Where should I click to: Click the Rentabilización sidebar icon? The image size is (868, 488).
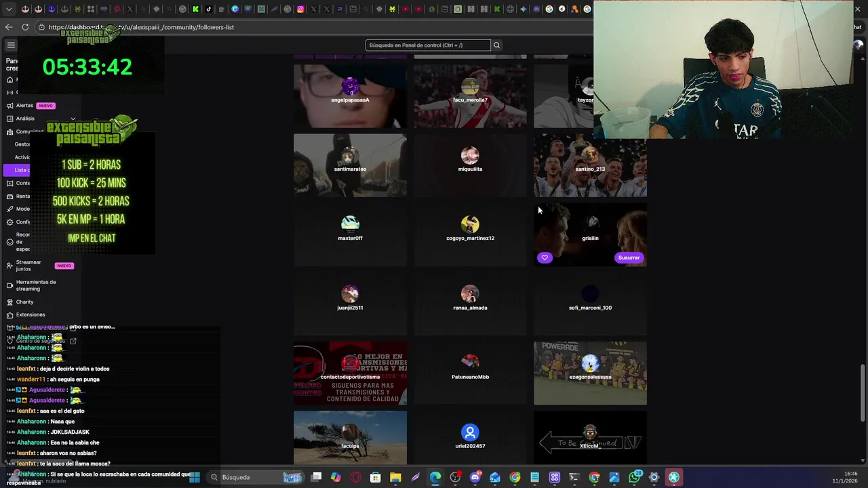9,196
